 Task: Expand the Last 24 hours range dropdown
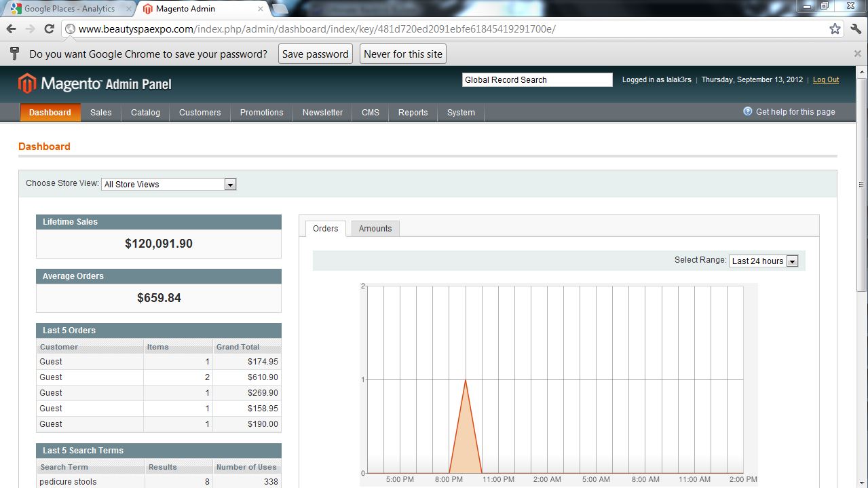(x=763, y=261)
